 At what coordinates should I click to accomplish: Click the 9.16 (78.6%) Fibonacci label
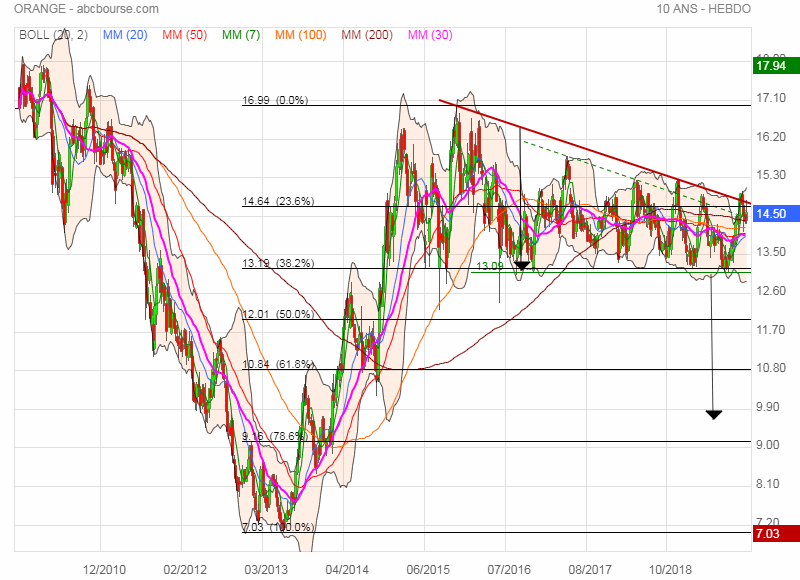275,436
